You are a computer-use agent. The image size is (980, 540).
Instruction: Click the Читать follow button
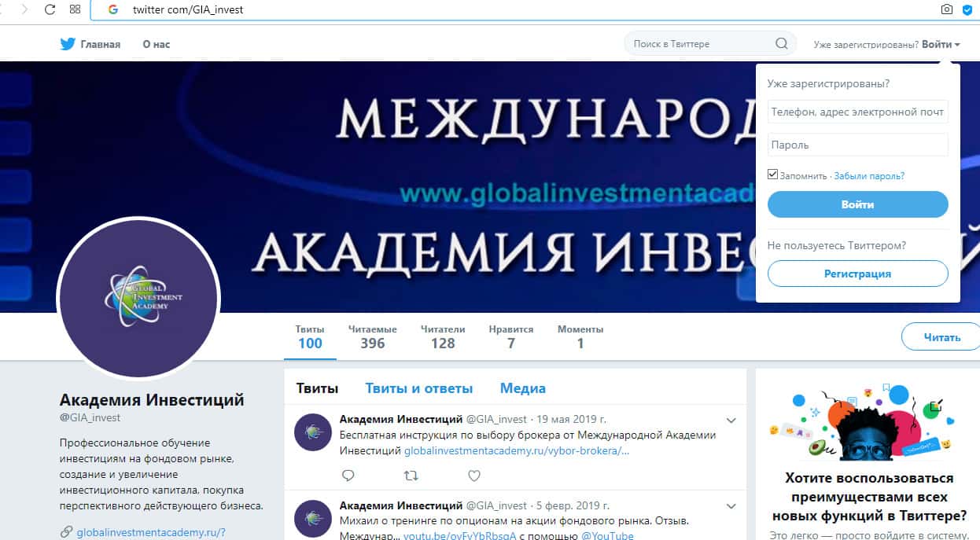[x=941, y=337]
